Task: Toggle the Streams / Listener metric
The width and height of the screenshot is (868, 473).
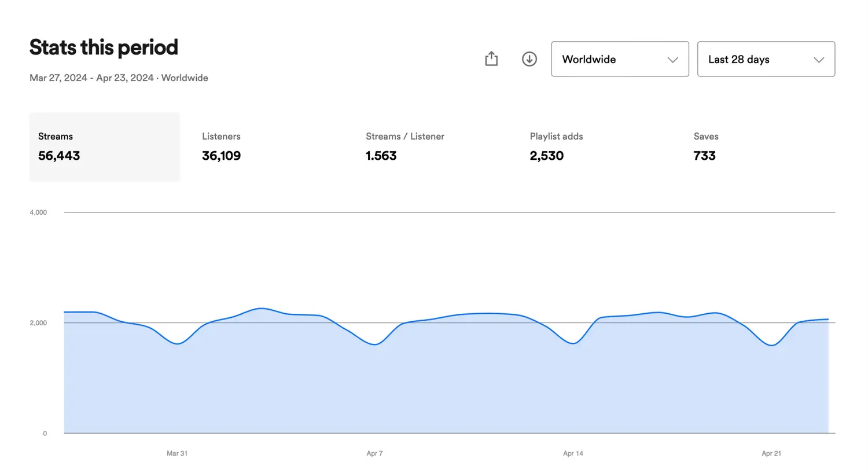Action: pyautogui.click(x=404, y=146)
